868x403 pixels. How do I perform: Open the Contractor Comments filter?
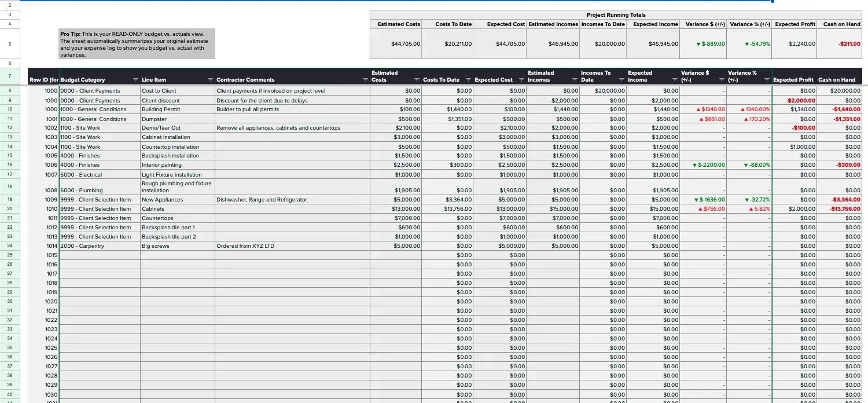[x=365, y=80]
